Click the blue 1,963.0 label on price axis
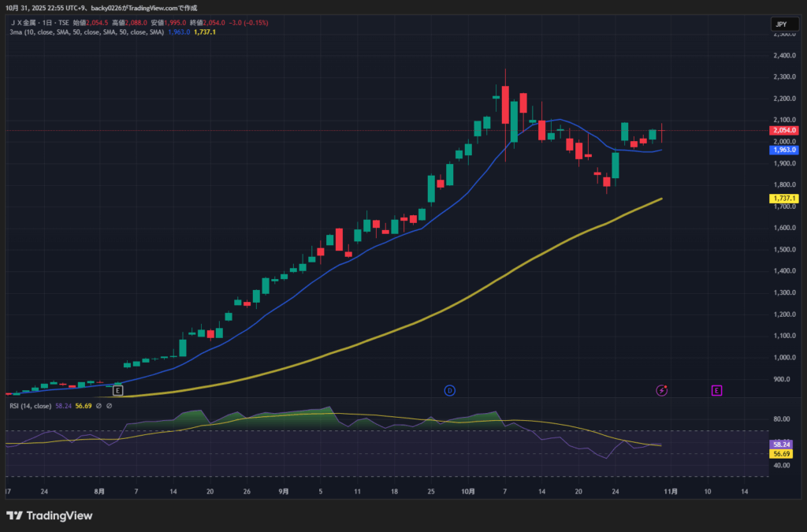Image resolution: width=807 pixels, height=532 pixels. (x=785, y=150)
